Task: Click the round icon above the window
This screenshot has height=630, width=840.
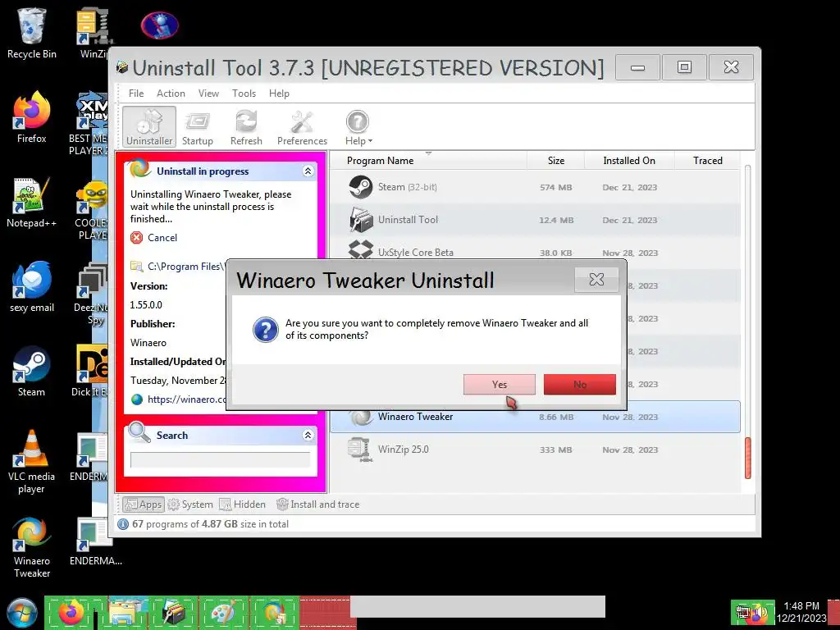Action: click(x=160, y=25)
